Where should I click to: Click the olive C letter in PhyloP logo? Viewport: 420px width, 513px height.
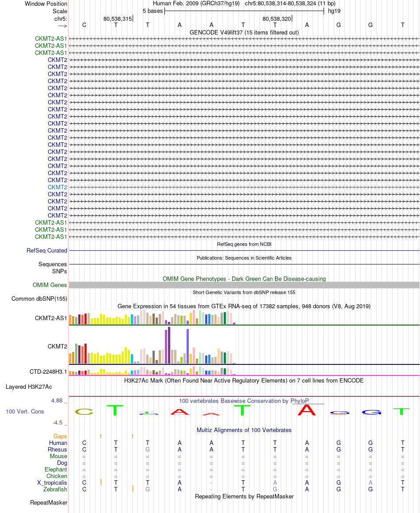pyautogui.click(x=84, y=412)
